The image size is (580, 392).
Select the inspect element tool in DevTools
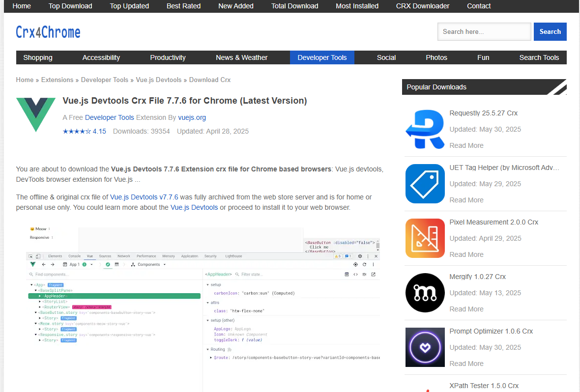click(31, 256)
